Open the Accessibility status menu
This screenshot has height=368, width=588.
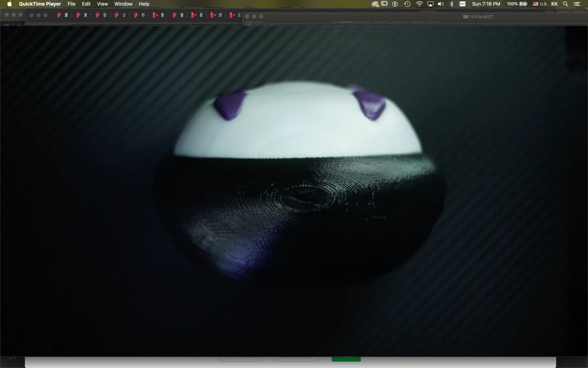[x=395, y=4]
